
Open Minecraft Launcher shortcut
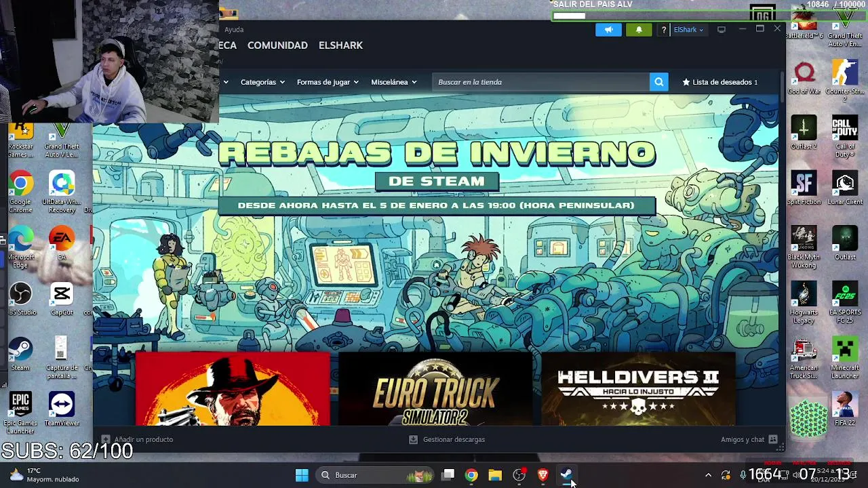tap(845, 359)
